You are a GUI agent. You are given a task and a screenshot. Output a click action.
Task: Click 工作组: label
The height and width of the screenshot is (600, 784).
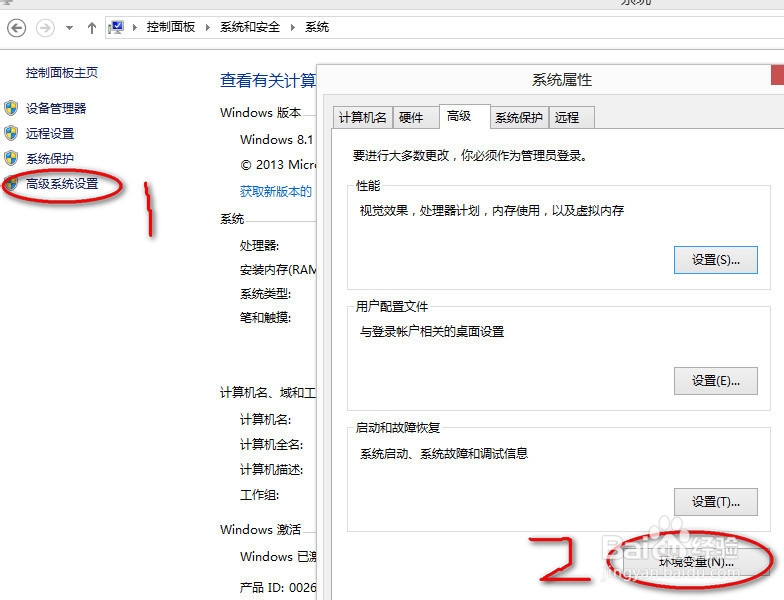(x=259, y=495)
